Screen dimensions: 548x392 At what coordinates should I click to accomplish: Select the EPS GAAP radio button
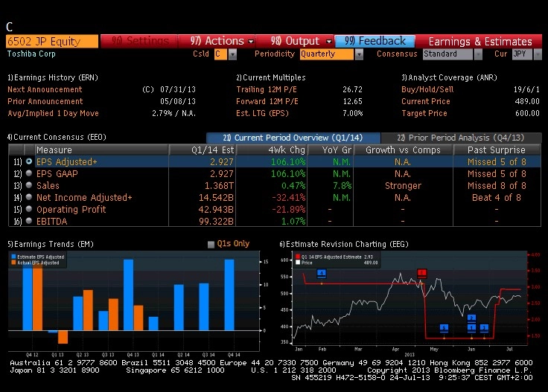(29, 173)
